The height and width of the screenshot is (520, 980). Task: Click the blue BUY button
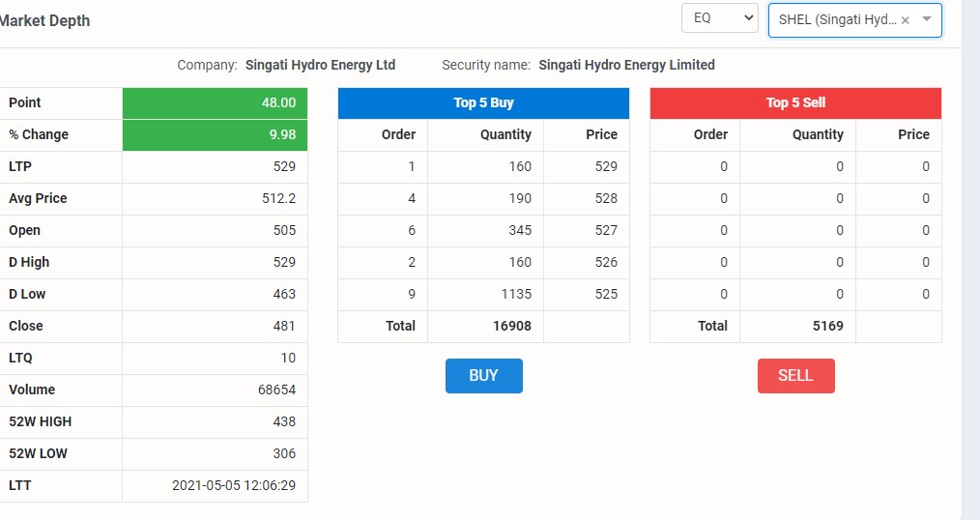point(484,376)
